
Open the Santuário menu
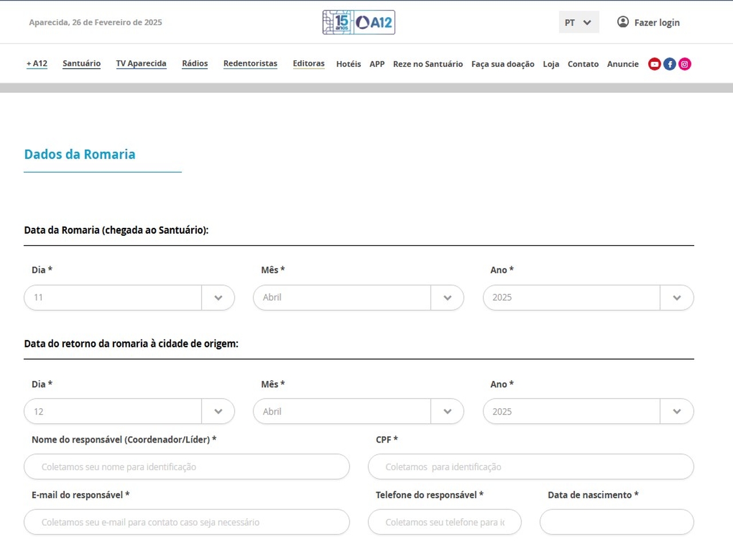(81, 64)
